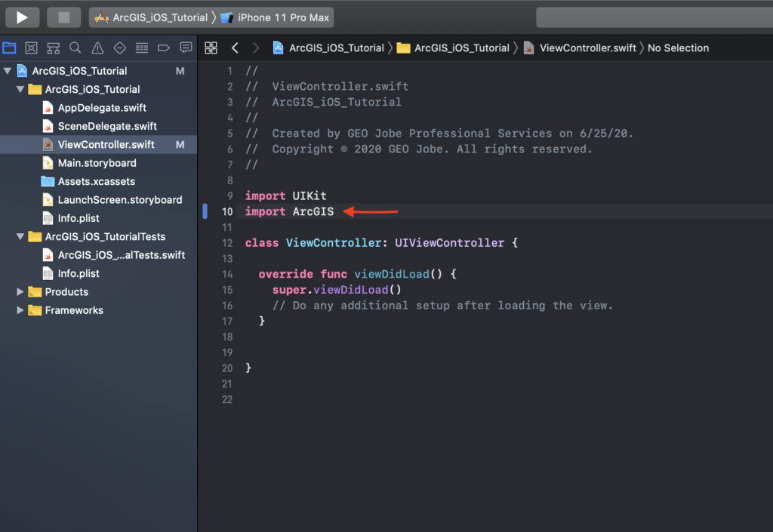Click the editor related items grid icon
This screenshot has width=773, height=532.
click(211, 48)
